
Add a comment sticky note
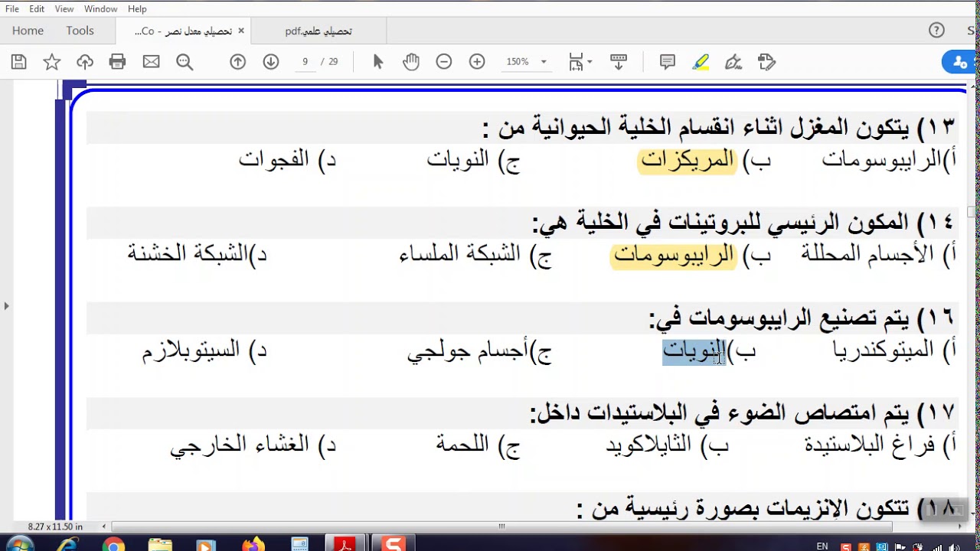[668, 62]
